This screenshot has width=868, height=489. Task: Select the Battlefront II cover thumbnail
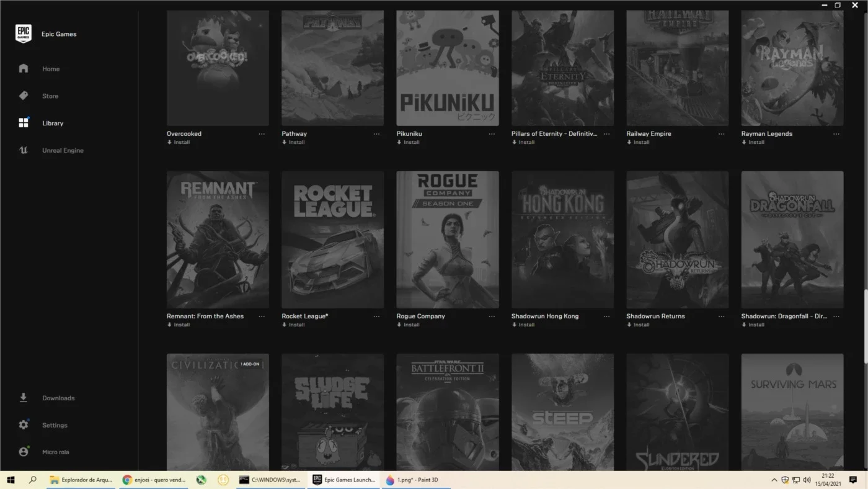pyautogui.click(x=448, y=412)
